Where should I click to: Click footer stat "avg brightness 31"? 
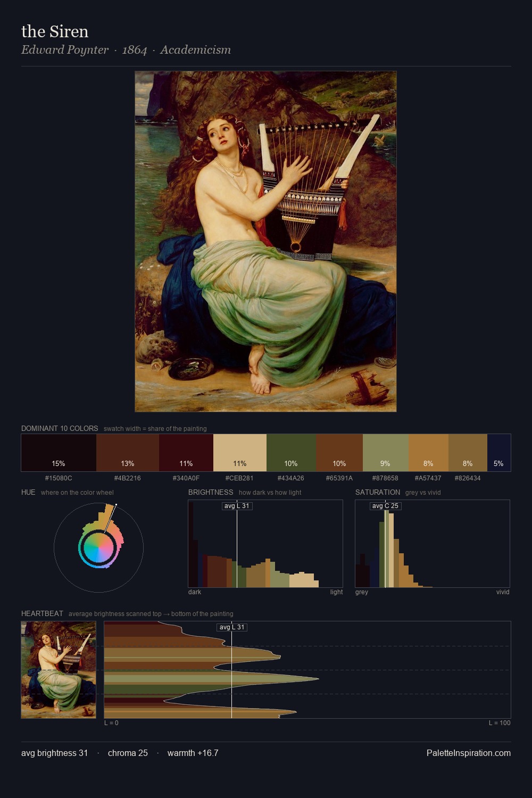click(x=55, y=753)
